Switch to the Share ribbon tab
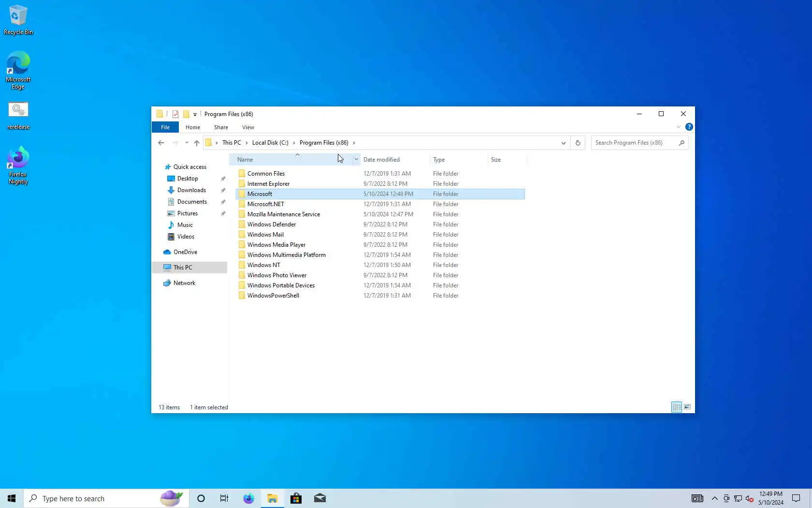The width and height of the screenshot is (812, 508). click(221, 127)
